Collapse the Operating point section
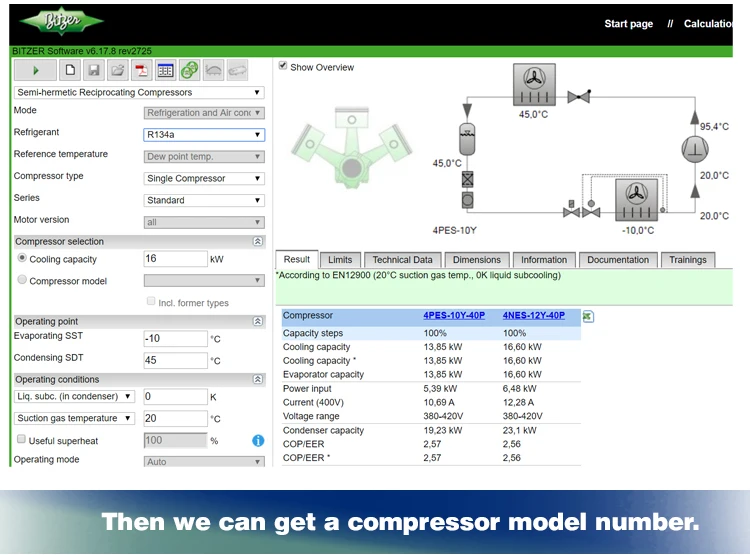This screenshot has height=555, width=750. [x=257, y=321]
